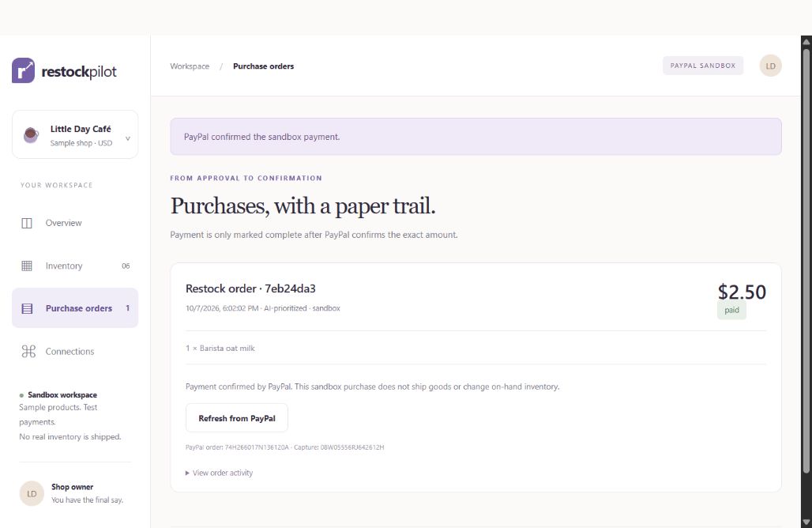This screenshot has width=812, height=528.
Task: Click 'You have the final say.' text
Action: [87, 500]
